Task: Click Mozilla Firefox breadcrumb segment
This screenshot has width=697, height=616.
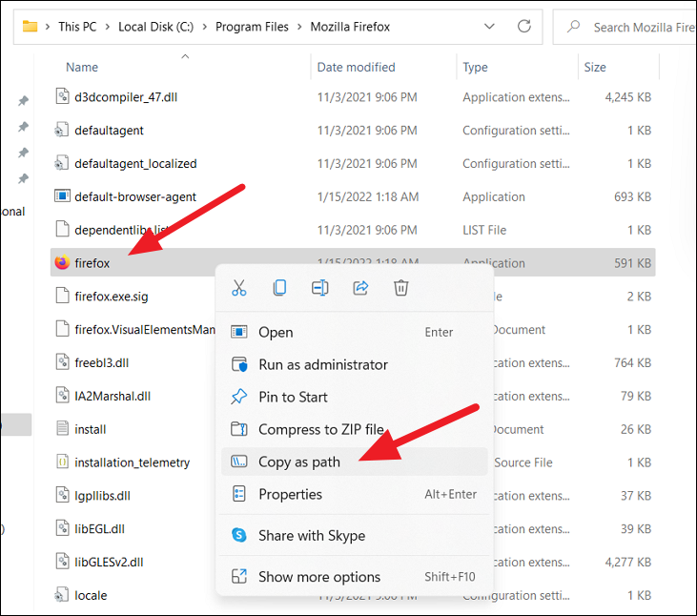Action: [350, 27]
